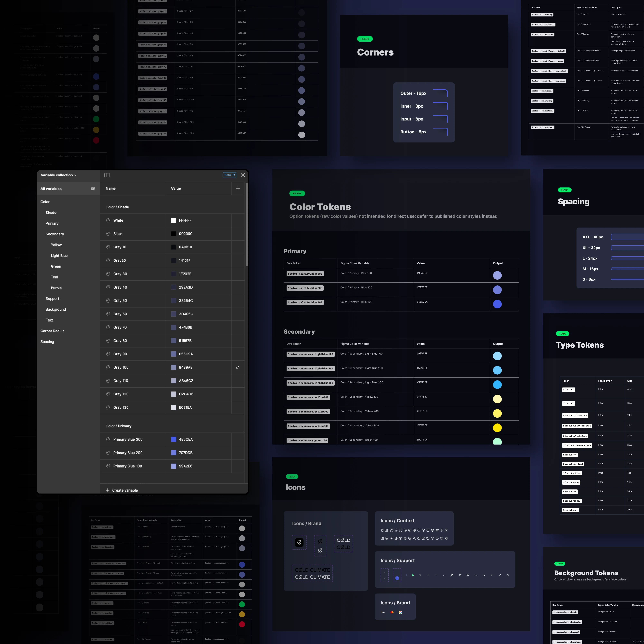Open the Beta external link button
The image size is (644, 644).
click(229, 175)
